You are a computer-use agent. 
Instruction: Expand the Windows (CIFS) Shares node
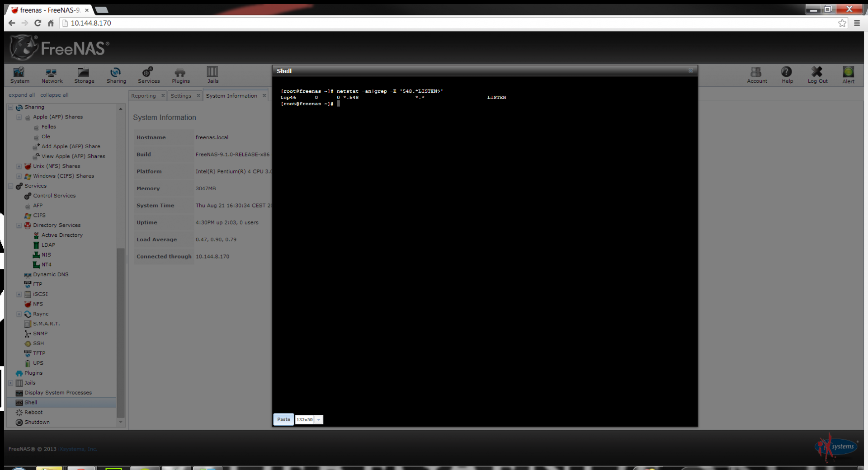(19, 176)
